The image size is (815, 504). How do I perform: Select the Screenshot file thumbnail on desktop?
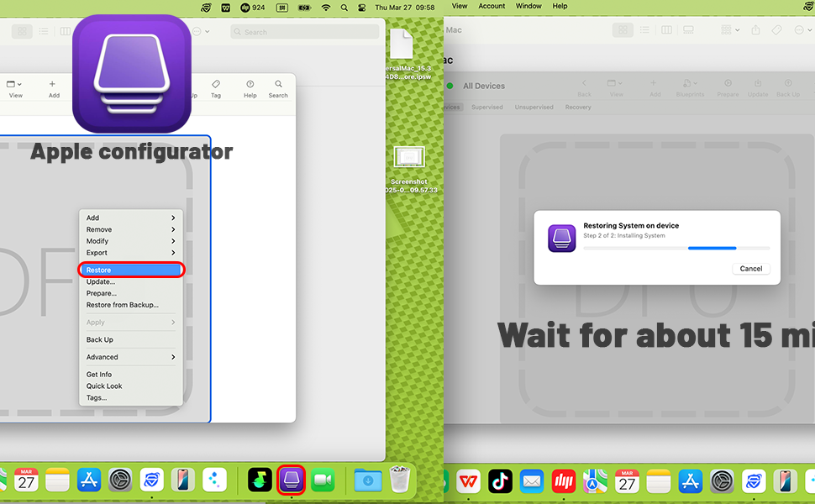[409, 157]
